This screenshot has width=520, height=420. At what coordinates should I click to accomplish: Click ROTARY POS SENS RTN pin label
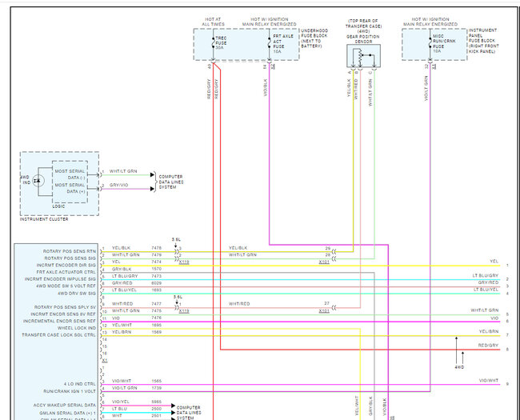(70, 251)
